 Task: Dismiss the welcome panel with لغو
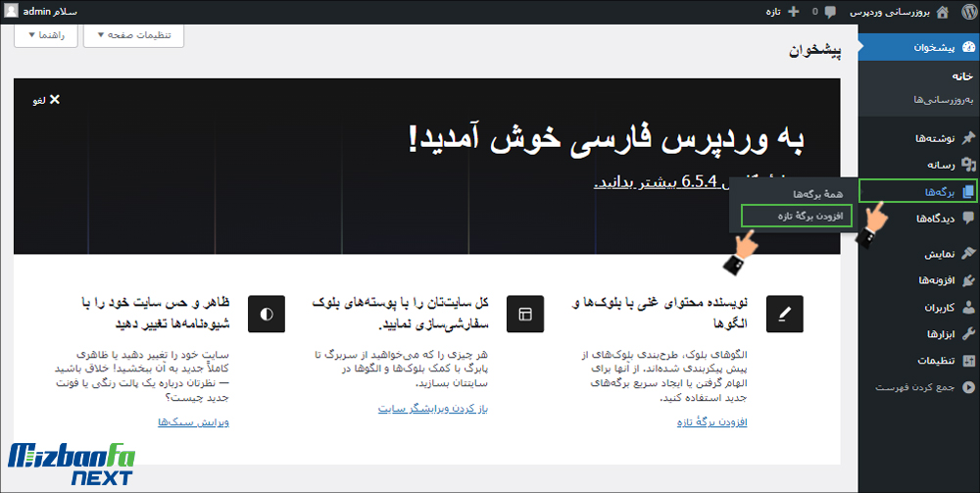(x=46, y=100)
